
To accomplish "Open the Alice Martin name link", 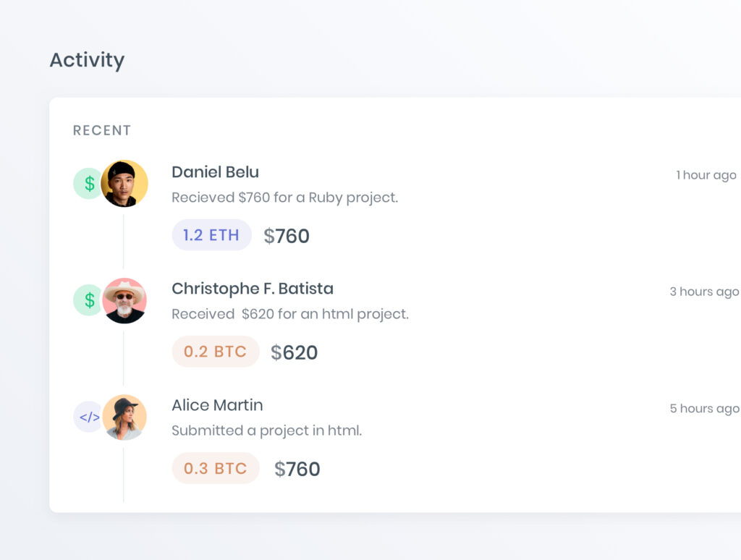I will pyautogui.click(x=217, y=405).
